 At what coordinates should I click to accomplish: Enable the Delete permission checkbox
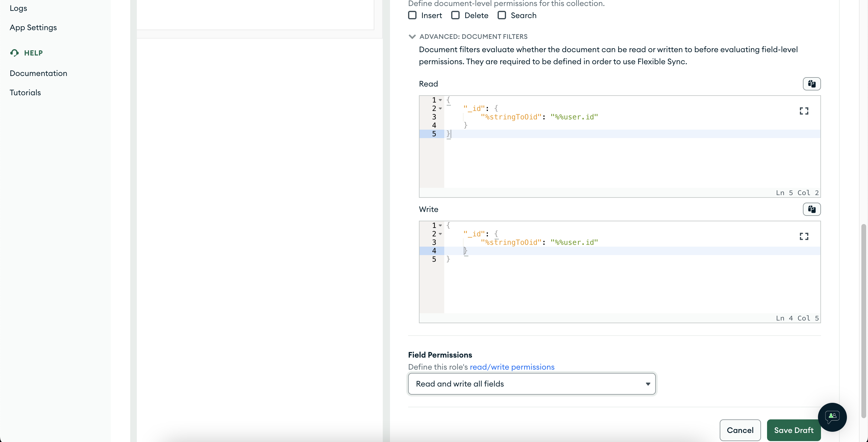455,15
